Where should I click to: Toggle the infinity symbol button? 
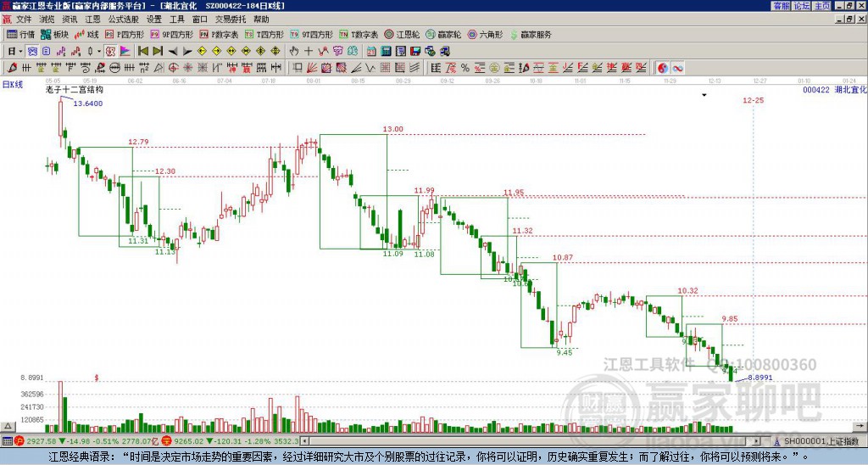point(677,68)
